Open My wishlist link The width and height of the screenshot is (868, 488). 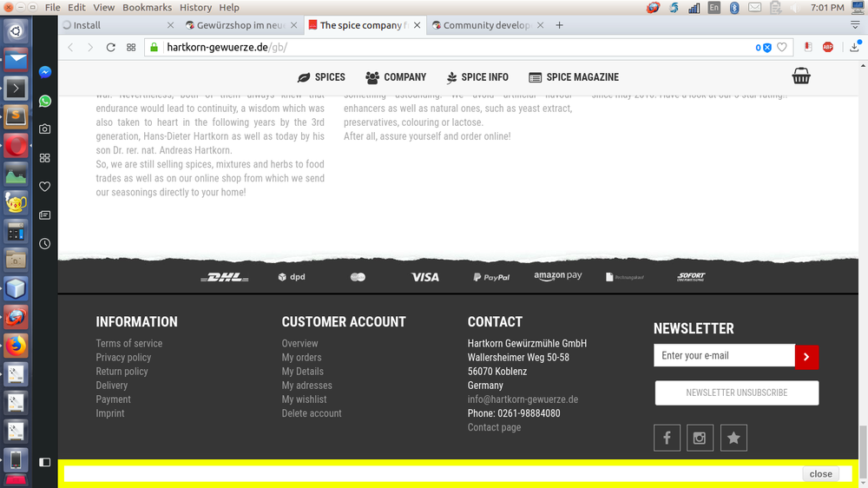(304, 399)
